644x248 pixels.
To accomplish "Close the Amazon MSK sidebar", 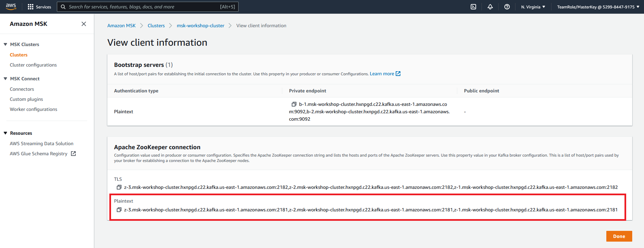I will click(x=84, y=24).
